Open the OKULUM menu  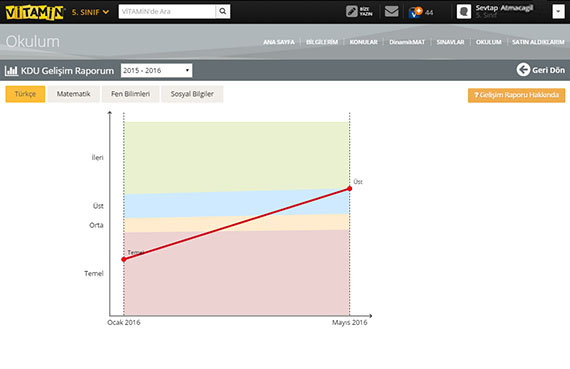[489, 42]
